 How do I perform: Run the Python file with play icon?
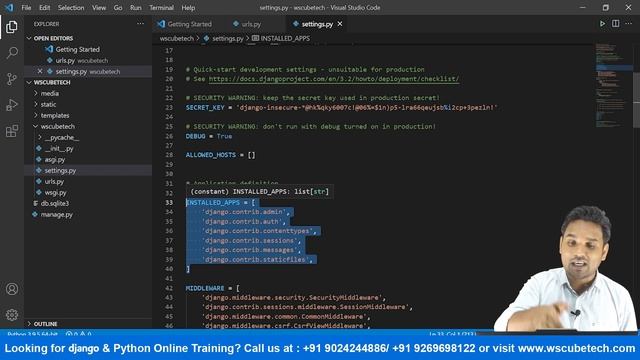602,24
